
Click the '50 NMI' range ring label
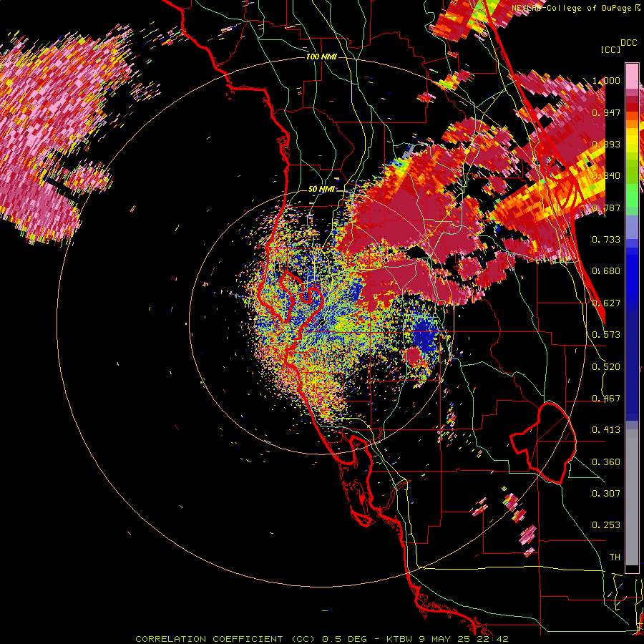click(x=321, y=190)
